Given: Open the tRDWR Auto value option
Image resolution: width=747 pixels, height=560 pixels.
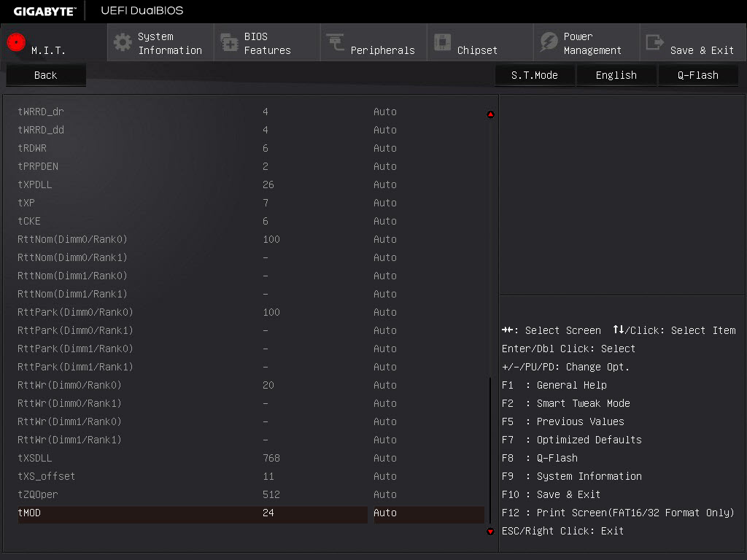Looking at the screenshot, I should (385, 148).
